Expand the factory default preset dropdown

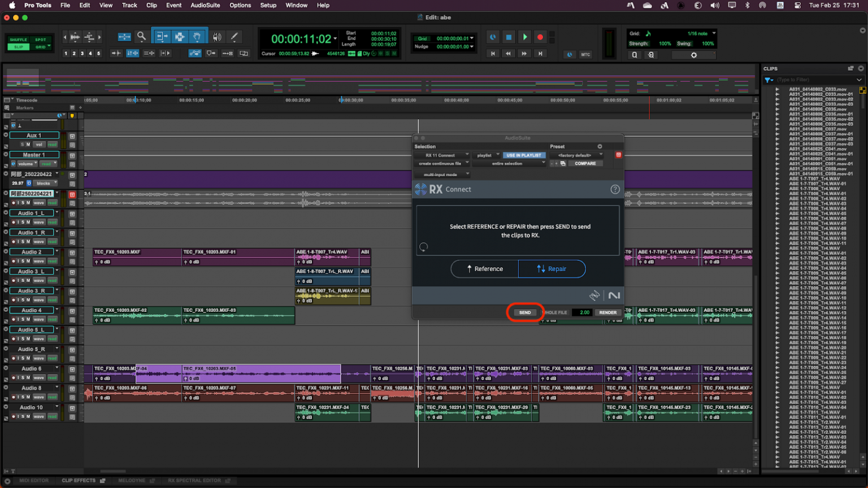[576, 155]
